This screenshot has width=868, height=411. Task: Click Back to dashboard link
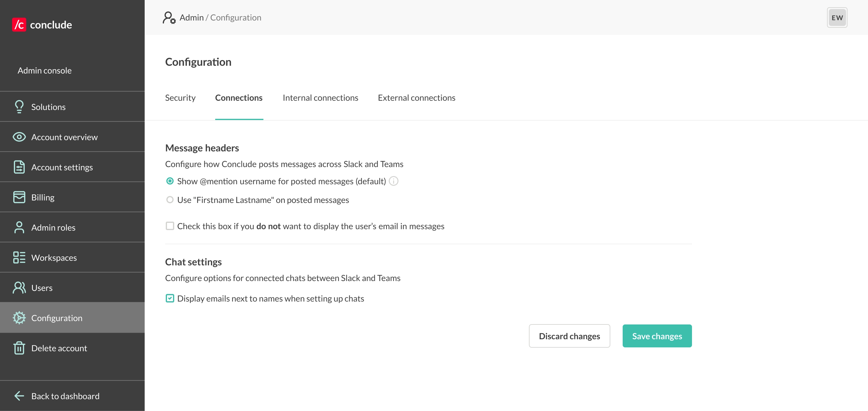[65, 396]
